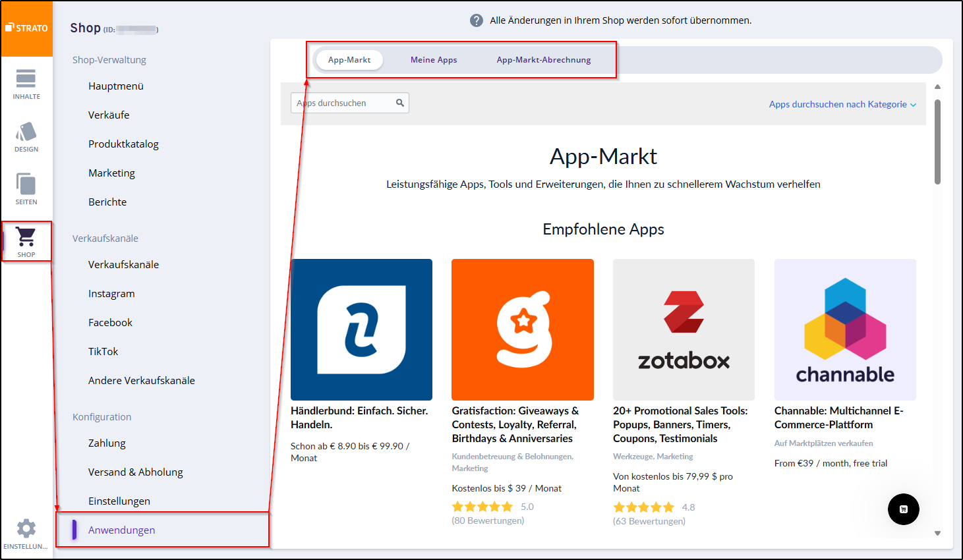Click the scroll down arrow
The height and width of the screenshot is (560, 963).
coord(937,534)
